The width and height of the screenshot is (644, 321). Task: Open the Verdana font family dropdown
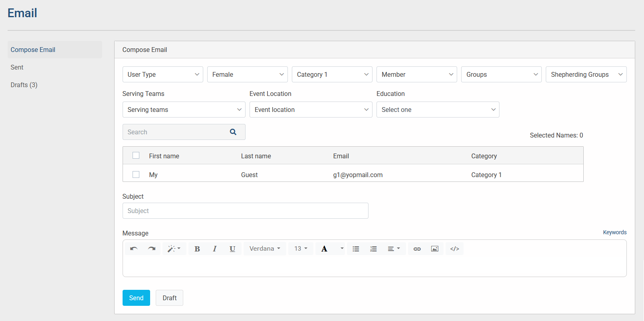point(265,249)
